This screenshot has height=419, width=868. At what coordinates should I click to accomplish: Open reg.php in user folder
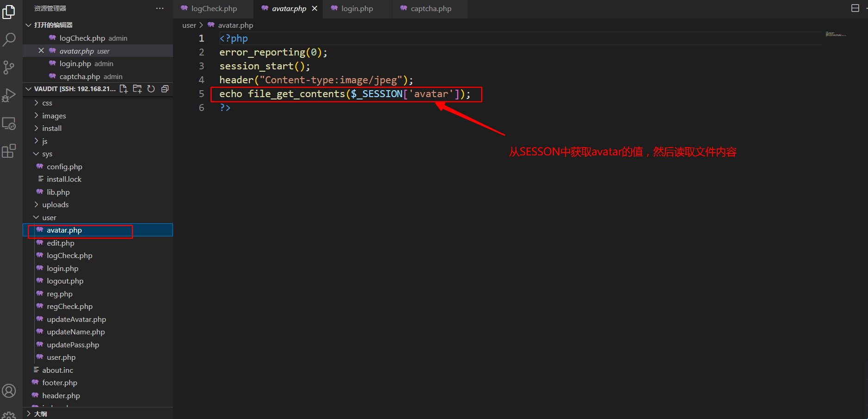pyautogui.click(x=98, y=294)
